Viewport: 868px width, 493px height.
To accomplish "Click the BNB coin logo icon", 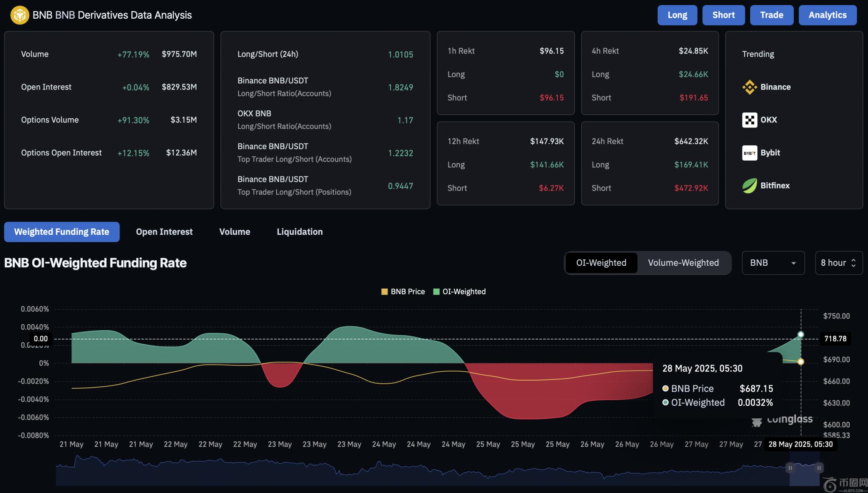I will 19,15.
